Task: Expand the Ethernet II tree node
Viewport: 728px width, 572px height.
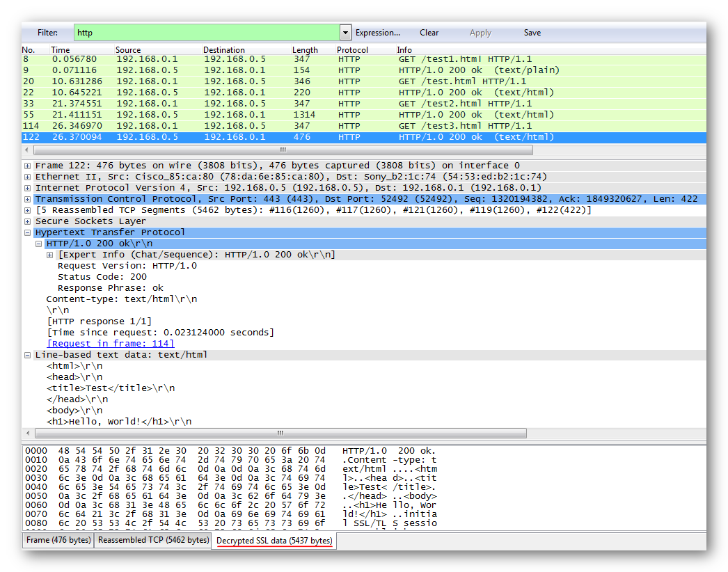Action: 28,177
